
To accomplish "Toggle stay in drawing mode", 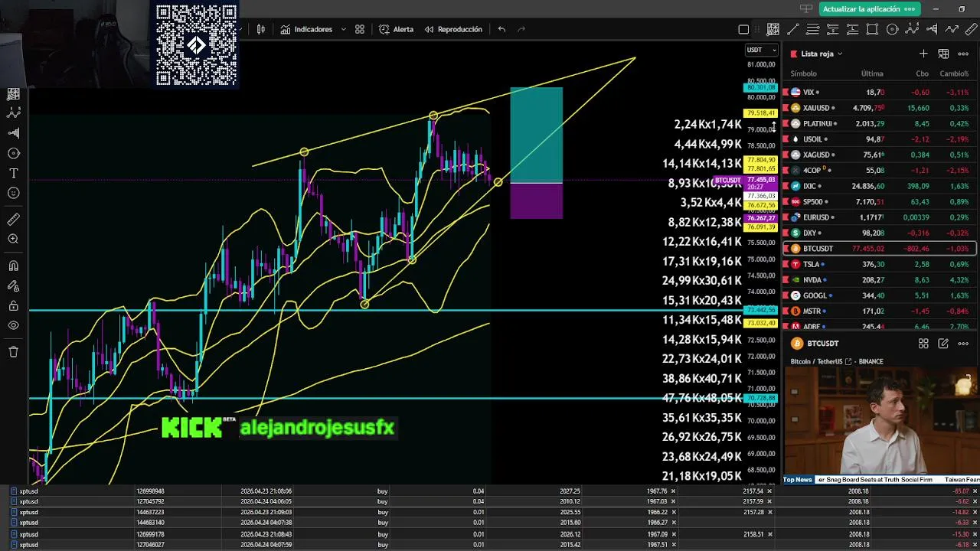I will pyautogui.click(x=14, y=286).
